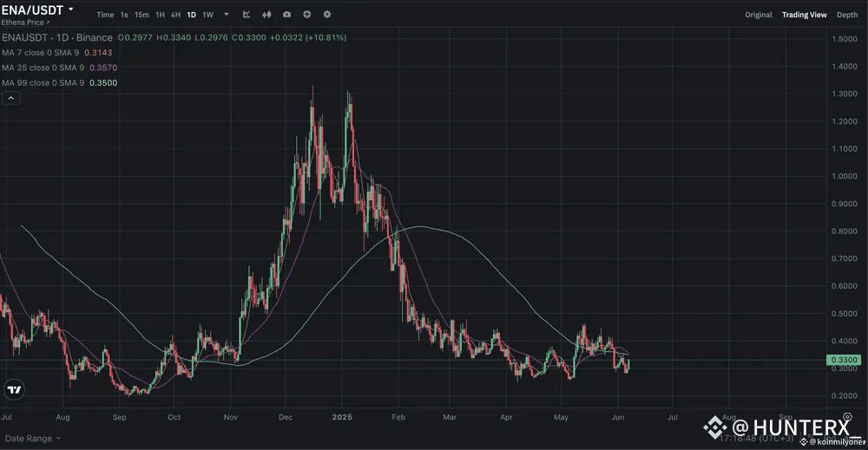Click the Dec label on time axis
The height and width of the screenshot is (450, 868).
(286, 417)
